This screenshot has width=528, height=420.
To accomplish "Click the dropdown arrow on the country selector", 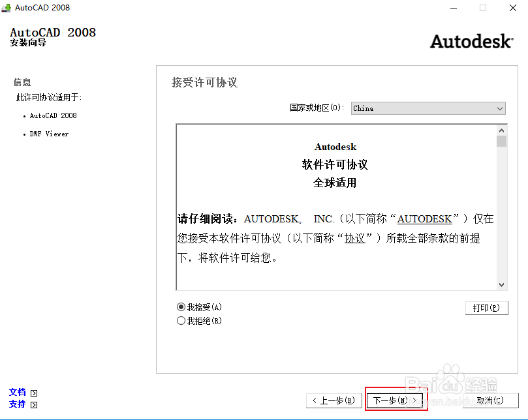I will point(500,108).
